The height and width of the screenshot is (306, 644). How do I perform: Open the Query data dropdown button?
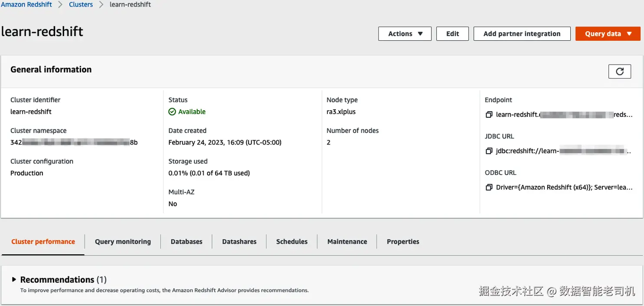[x=608, y=34]
